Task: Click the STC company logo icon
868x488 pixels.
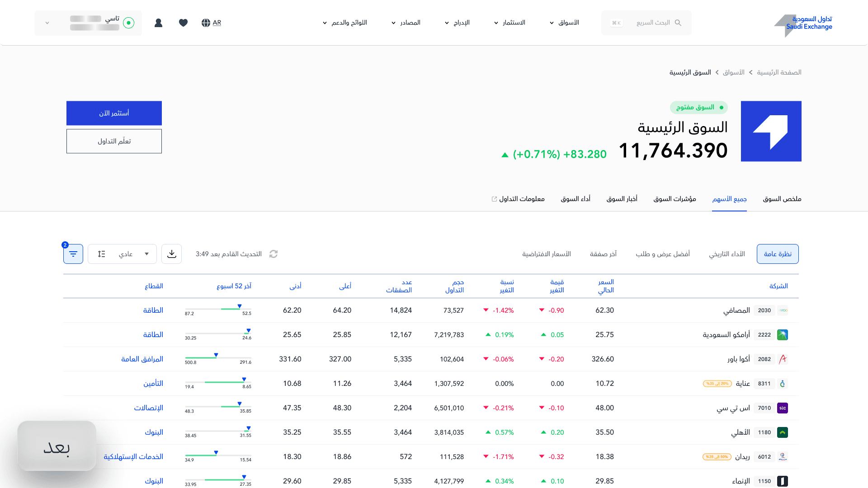Action: 783,408
